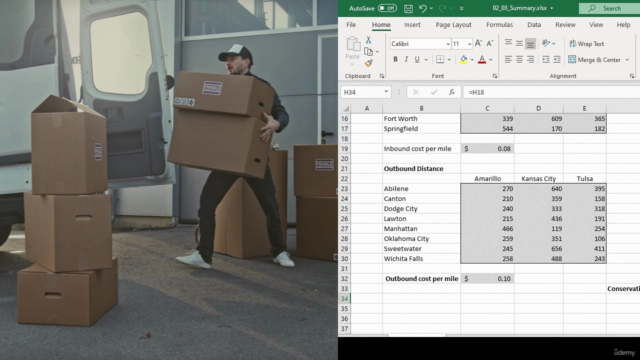
Task: Open the font size 11 dropdown
Action: [x=469, y=44]
